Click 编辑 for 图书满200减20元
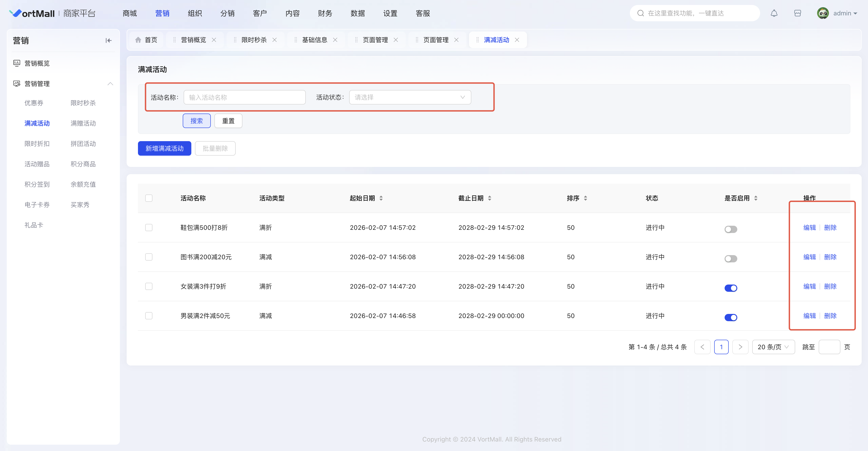 (x=809, y=257)
